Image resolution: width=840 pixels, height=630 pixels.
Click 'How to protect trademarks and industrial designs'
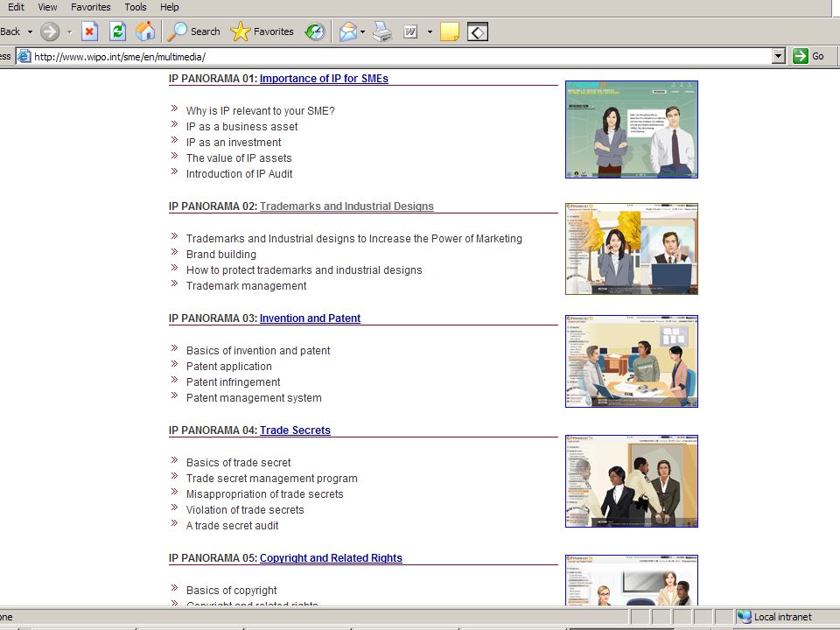304,270
